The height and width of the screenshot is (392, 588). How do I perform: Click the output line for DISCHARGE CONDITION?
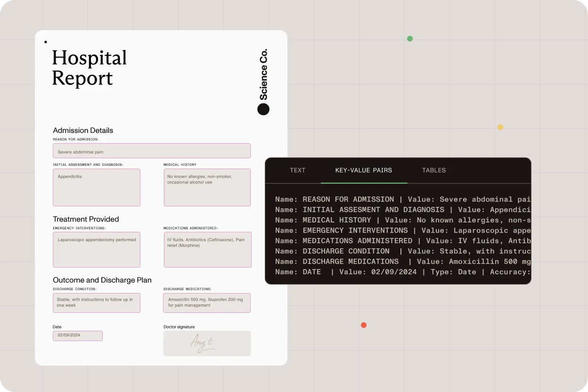(403, 251)
